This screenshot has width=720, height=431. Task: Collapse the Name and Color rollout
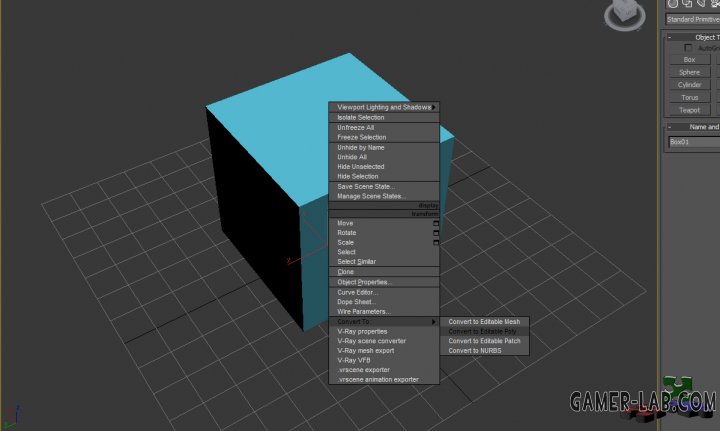[669, 127]
